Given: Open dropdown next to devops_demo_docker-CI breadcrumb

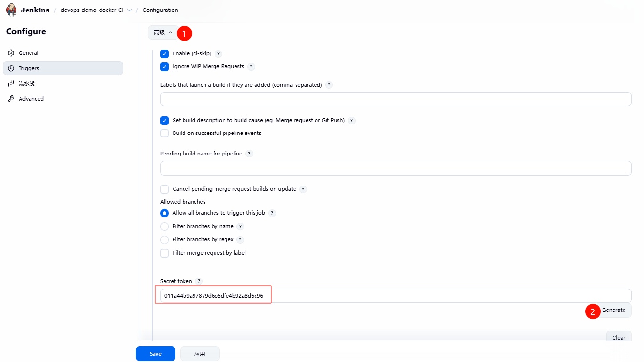Looking at the screenshot, I should tap(130, 10).
